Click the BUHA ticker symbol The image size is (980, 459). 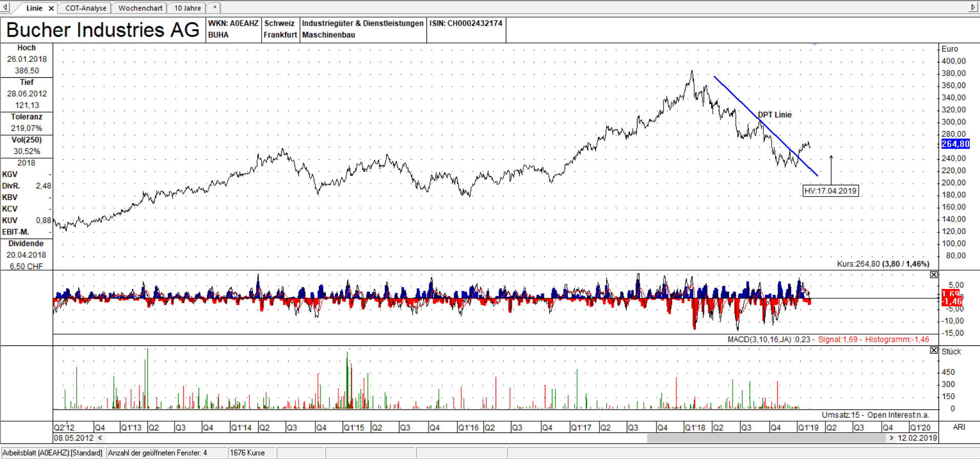[218, 35]
